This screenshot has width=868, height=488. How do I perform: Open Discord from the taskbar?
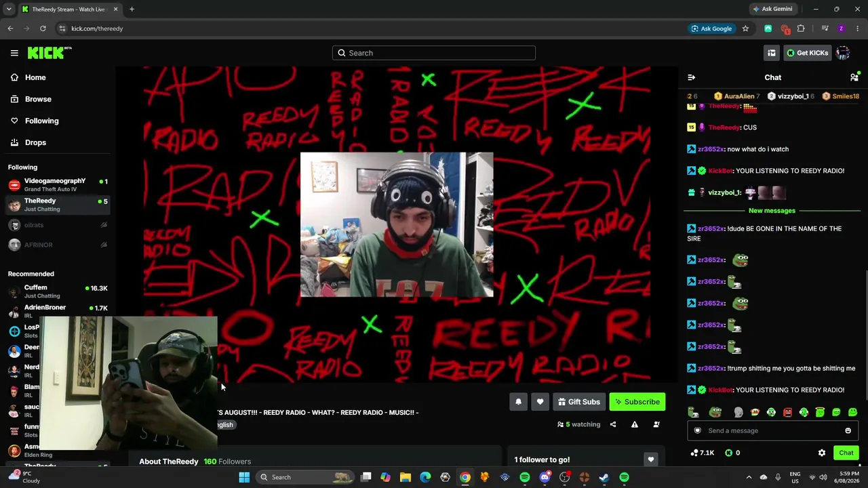tap(545, 477)
